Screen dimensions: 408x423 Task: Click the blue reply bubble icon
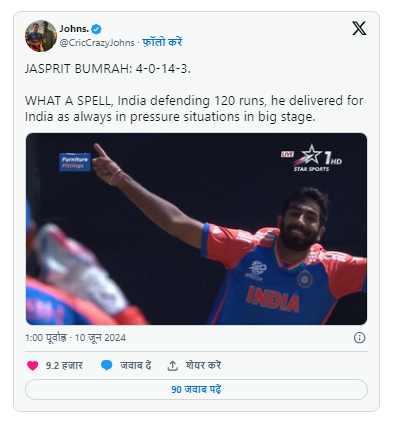[x=106, y=365]
